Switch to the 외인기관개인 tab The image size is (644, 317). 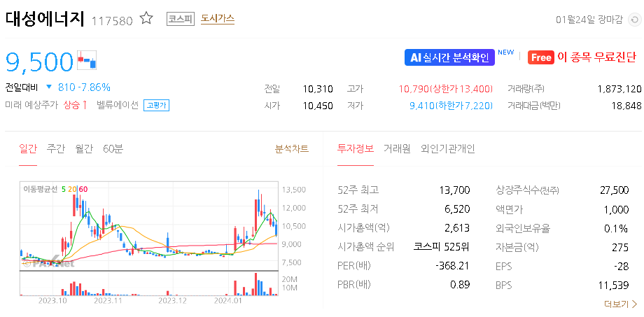(x=448, y=148)
